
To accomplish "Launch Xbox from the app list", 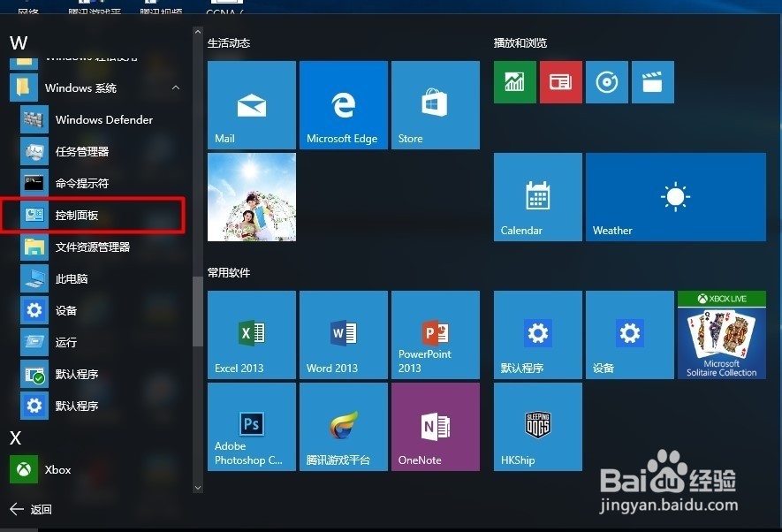I will pyautogui.click(x=97, y=469).
